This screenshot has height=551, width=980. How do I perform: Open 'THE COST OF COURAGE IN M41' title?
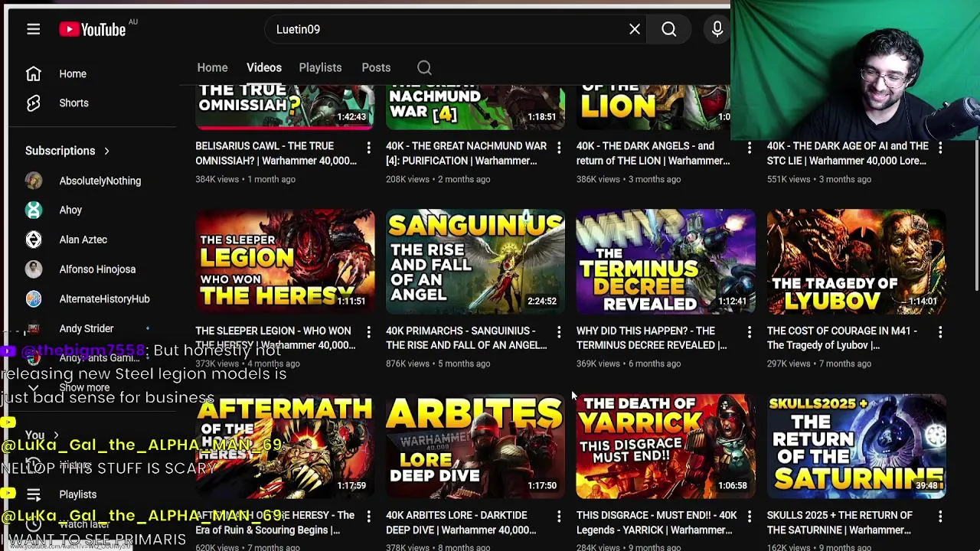[x=842, y=338]
